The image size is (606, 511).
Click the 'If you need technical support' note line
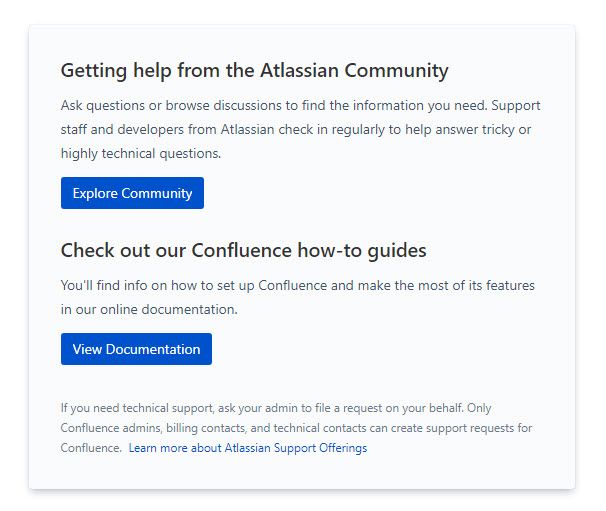[276, 408]
